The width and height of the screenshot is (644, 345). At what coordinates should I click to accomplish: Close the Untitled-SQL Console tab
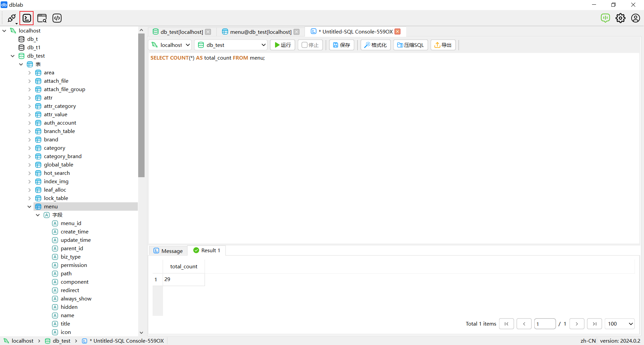click(397, 31)
